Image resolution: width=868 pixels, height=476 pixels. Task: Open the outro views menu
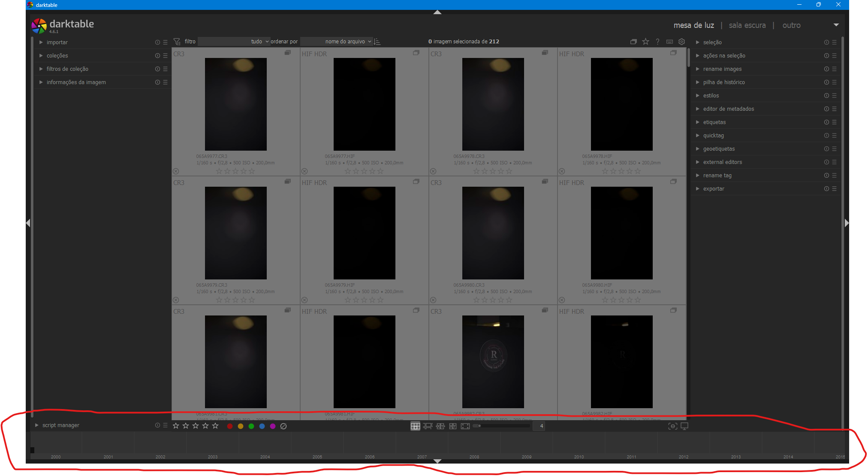click(x=791, y=25)
